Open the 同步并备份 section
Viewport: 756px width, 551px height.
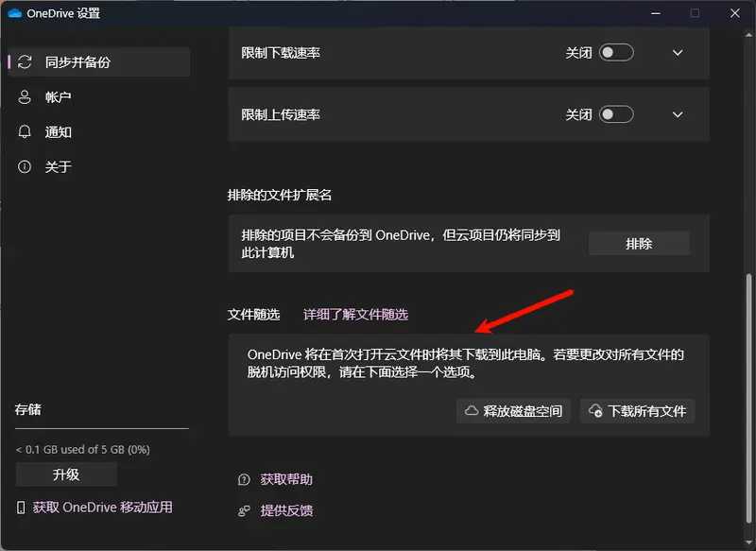[x=99, y=61]
